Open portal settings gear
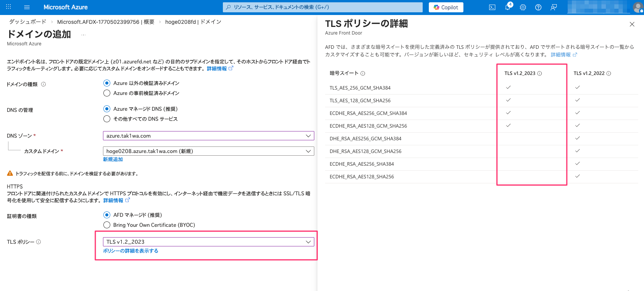 (523, 7)
